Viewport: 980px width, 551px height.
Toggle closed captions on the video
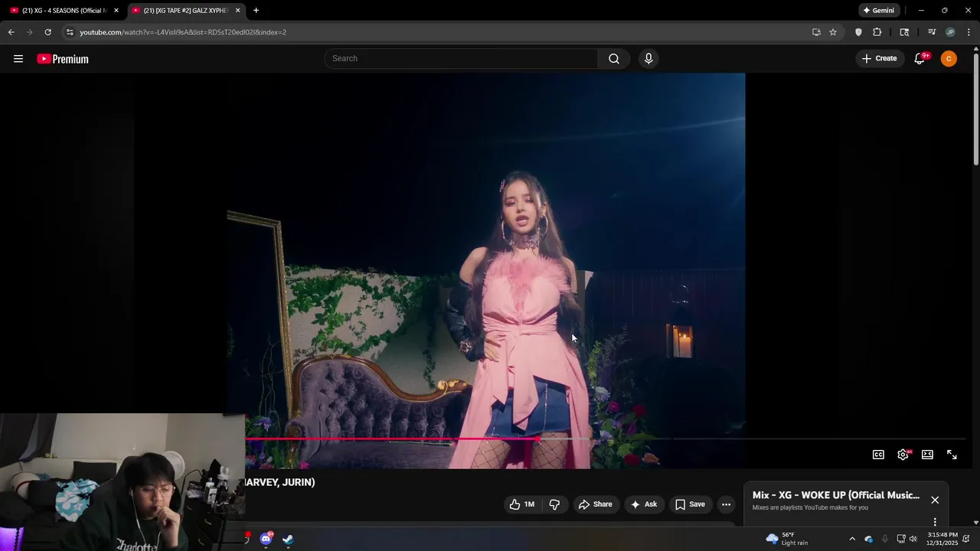tap(878, 455)
